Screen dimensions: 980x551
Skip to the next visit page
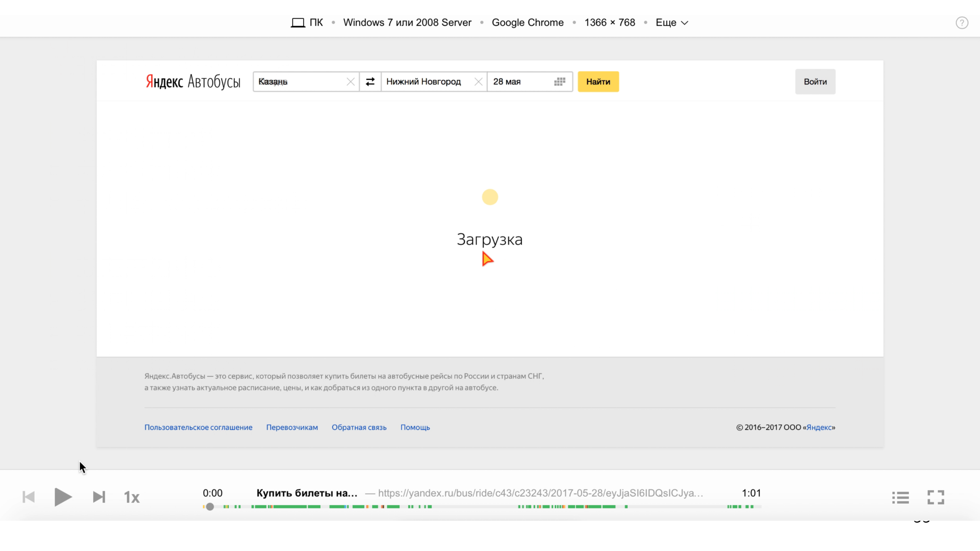(x=99, y=497)
